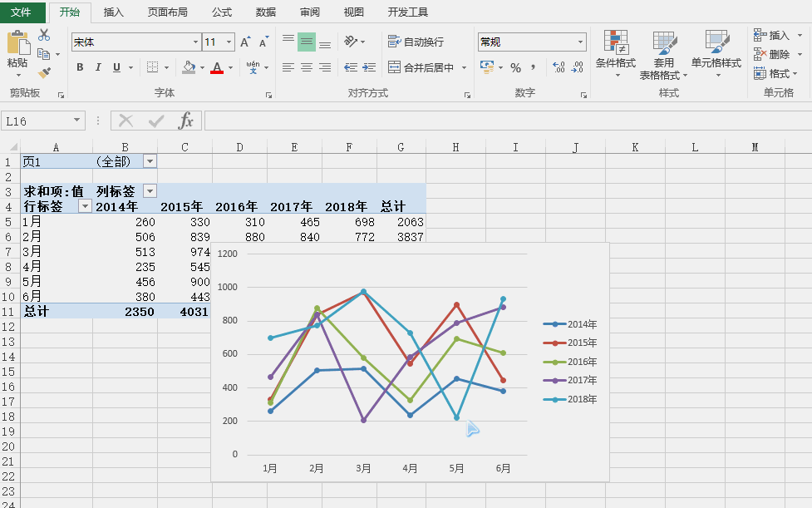The width and height of the screenshot is (812, 508).
Task: Open the 数据 ribbon tab
Action: coord(266,12)
